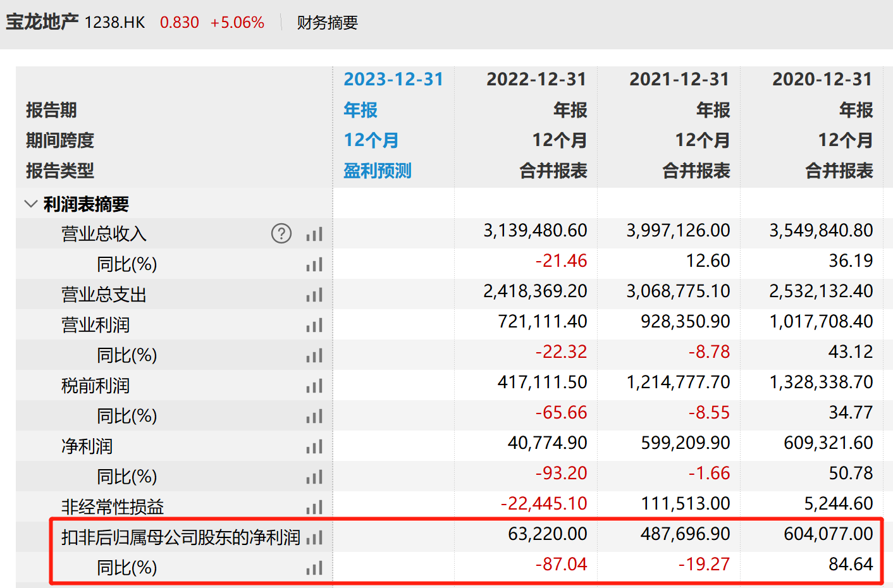Viewport: 893px width, 588px height.
Task: Open chart icon for 同比(%) under 税前利润
Action: (x=314, y=416)
